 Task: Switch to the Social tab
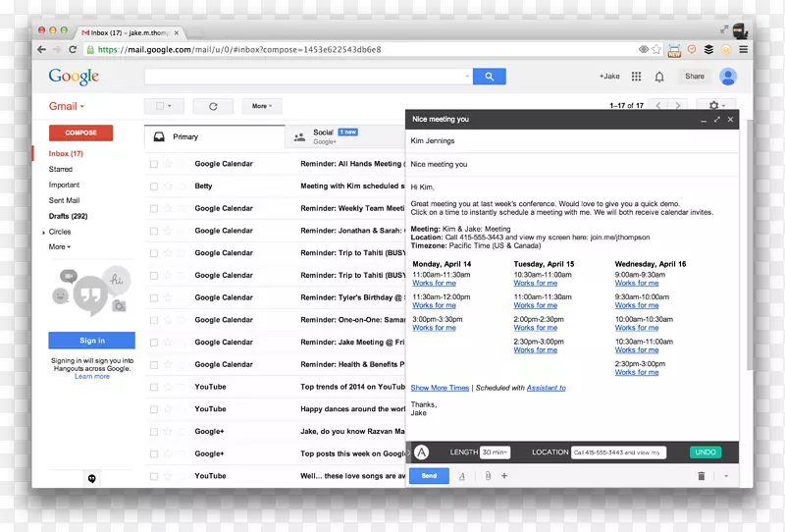click(322, 136)
